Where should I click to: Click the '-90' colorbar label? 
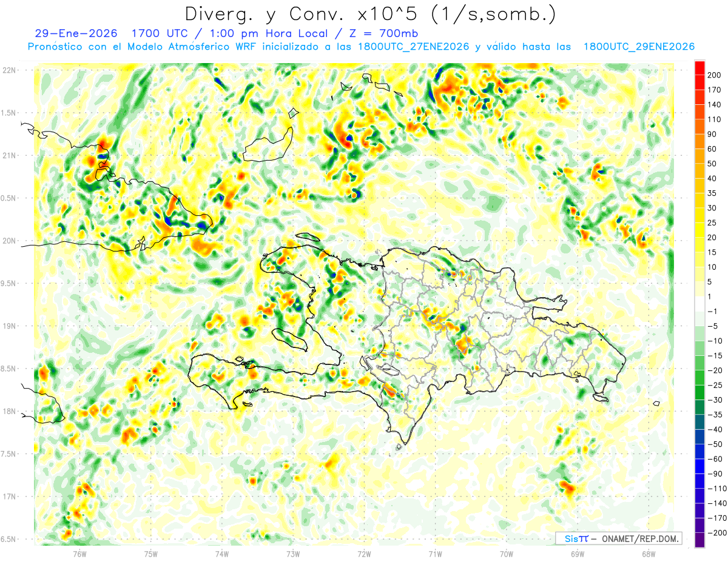click(x=714, y=473)
